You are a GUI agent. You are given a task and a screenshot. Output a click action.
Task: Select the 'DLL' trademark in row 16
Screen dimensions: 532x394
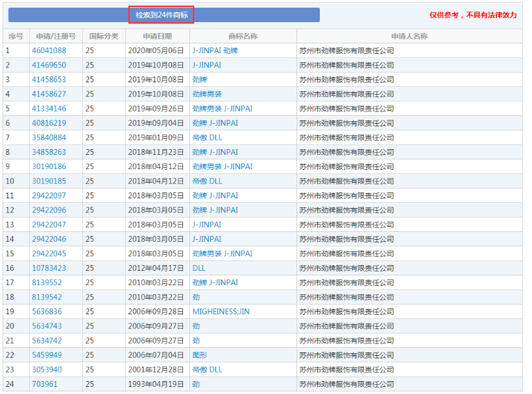coord(199,268)
